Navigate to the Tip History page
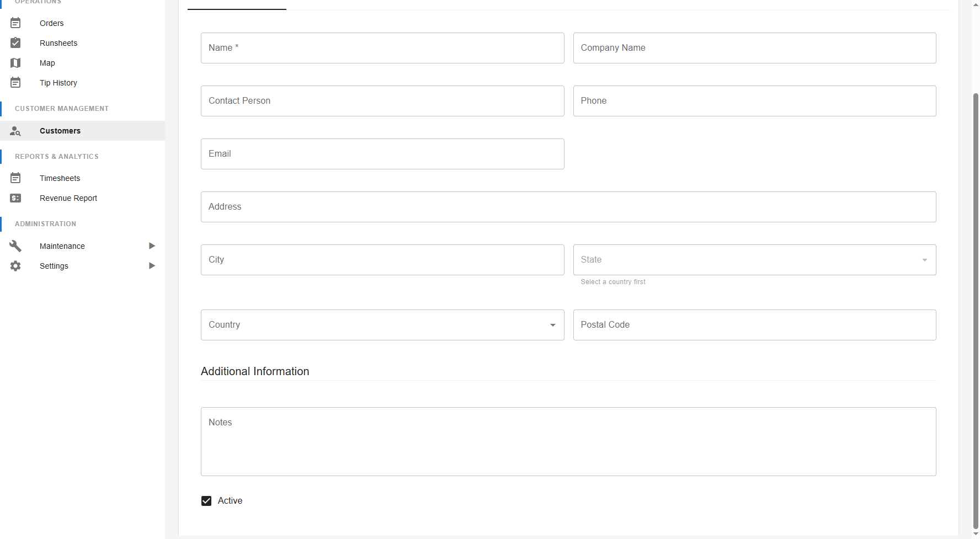This screenshot has width=980, height=539. 58,82
